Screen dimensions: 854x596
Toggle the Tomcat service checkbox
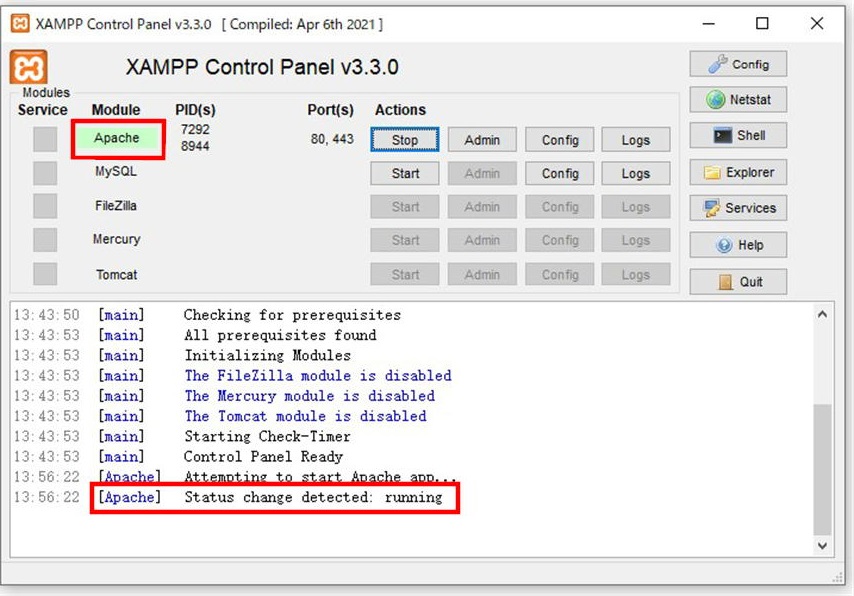click(x=45, y=274)
